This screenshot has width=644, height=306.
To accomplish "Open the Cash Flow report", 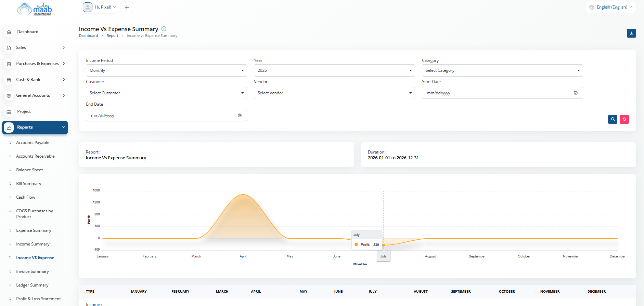I will coord(26,197).
